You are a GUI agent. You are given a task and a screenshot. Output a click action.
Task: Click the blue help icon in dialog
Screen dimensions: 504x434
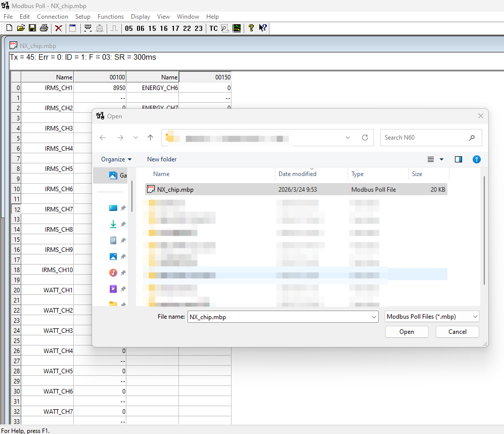click(x=476, y=159)
